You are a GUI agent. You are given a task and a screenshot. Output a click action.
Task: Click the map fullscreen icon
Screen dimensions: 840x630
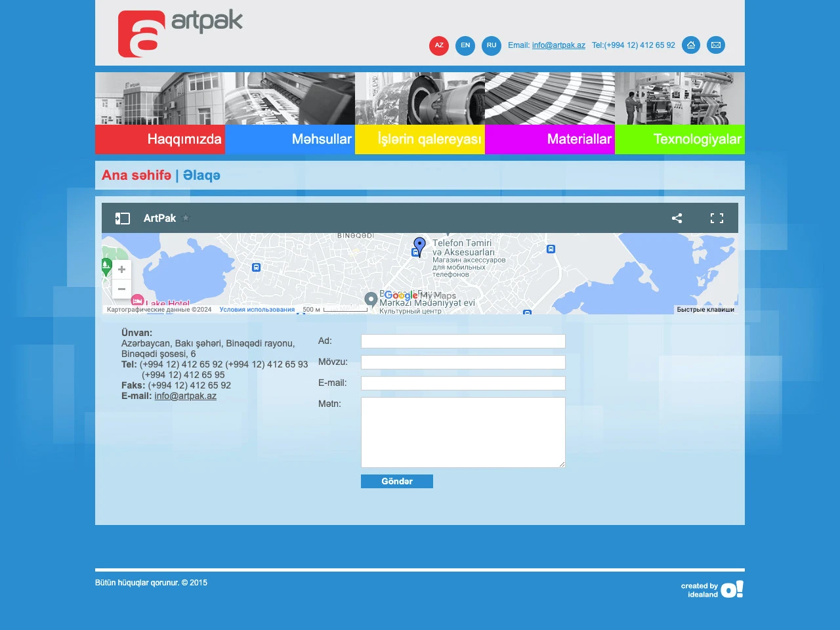pos(717,217)
